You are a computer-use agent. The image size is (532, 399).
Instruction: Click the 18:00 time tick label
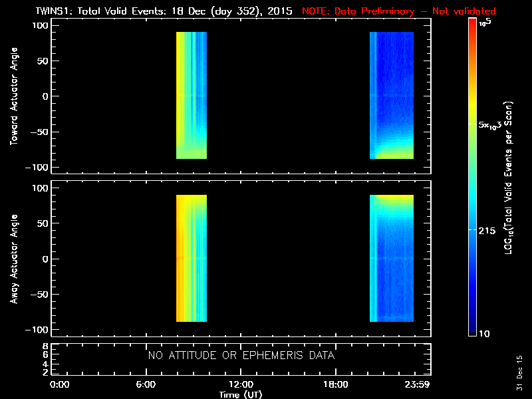[x=336, y=385]
